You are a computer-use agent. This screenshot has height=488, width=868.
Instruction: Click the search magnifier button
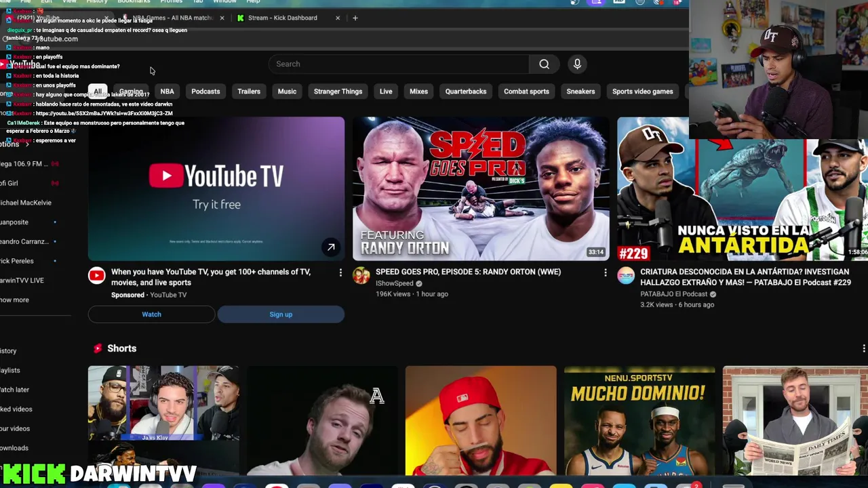point(544,64)
